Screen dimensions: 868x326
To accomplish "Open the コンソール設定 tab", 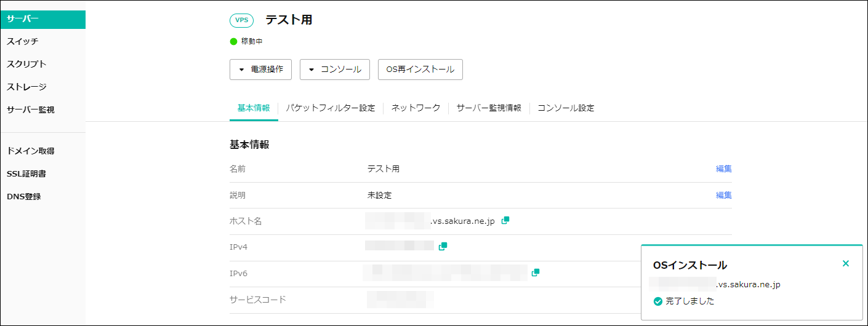I will [566, 108].
